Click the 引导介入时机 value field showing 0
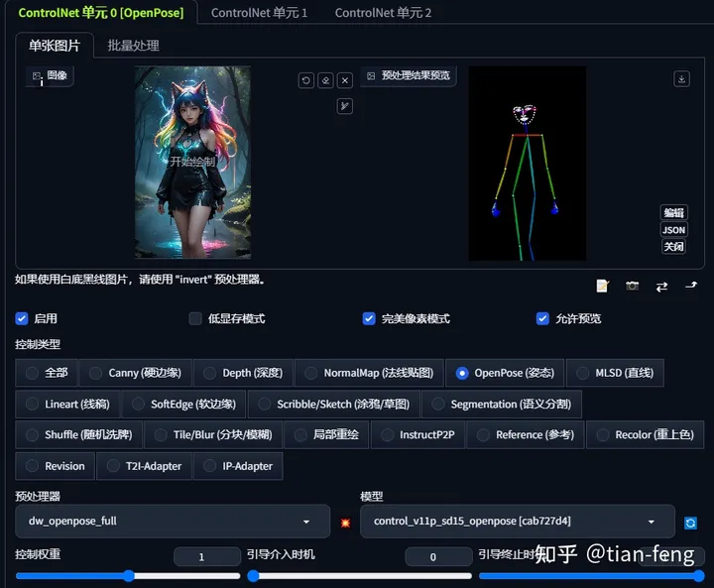Image resolution: width=714 pixels, height=588 pixels. coord(438,556)
